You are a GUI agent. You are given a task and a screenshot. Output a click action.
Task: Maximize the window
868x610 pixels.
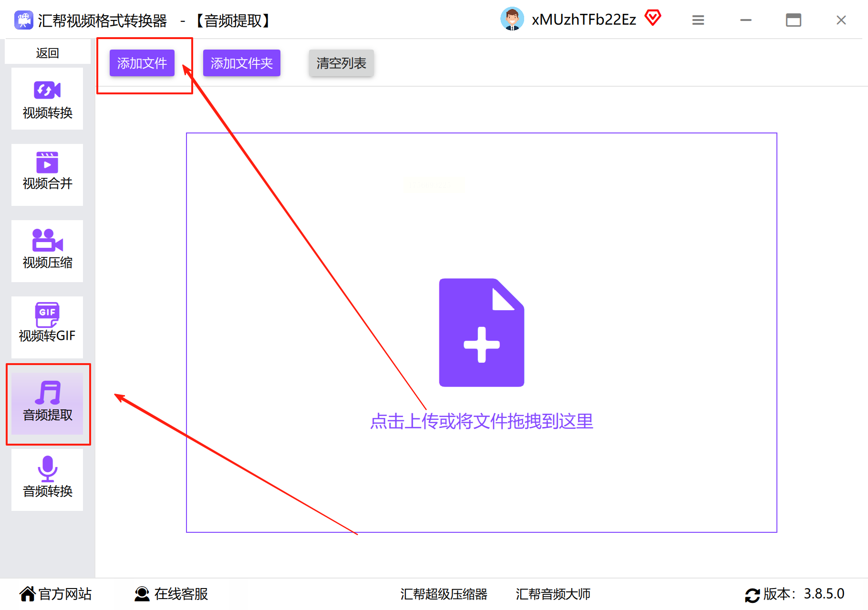794,20
